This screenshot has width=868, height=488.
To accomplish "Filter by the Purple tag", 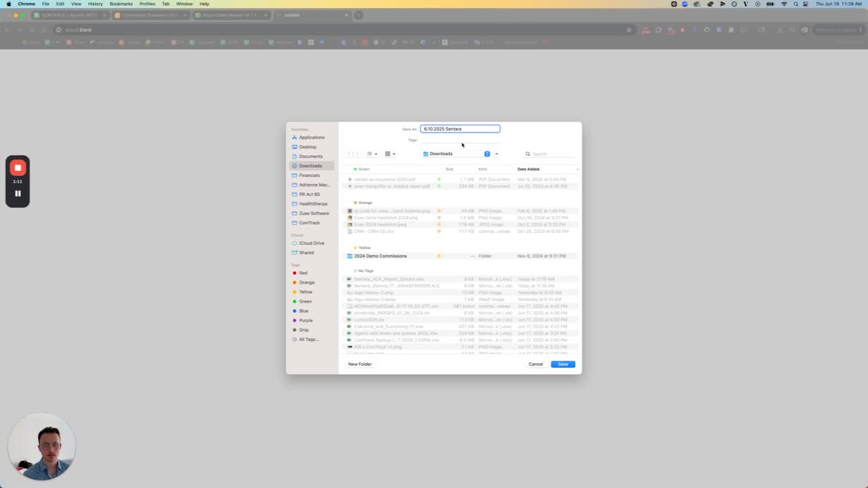I will 306,321.
